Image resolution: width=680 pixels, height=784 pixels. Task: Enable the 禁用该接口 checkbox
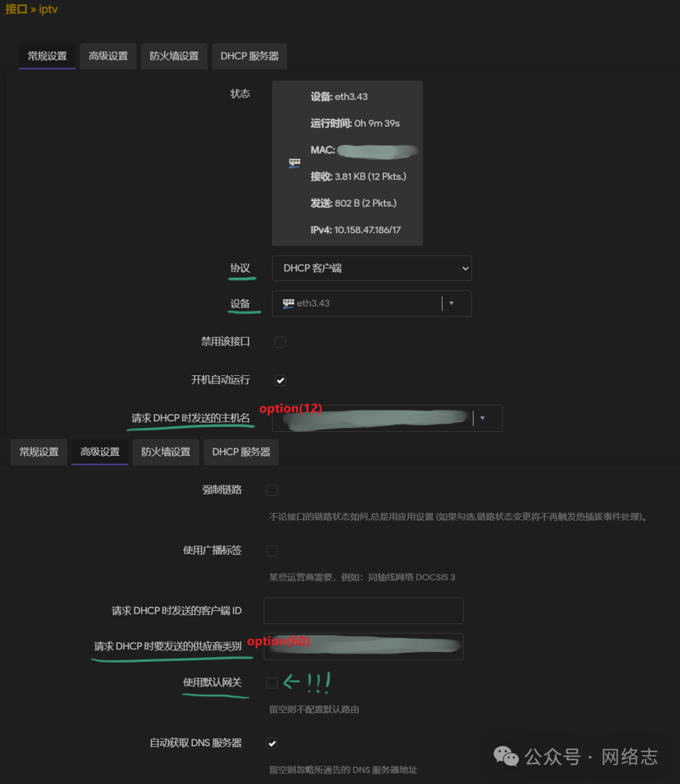point(280,341)
